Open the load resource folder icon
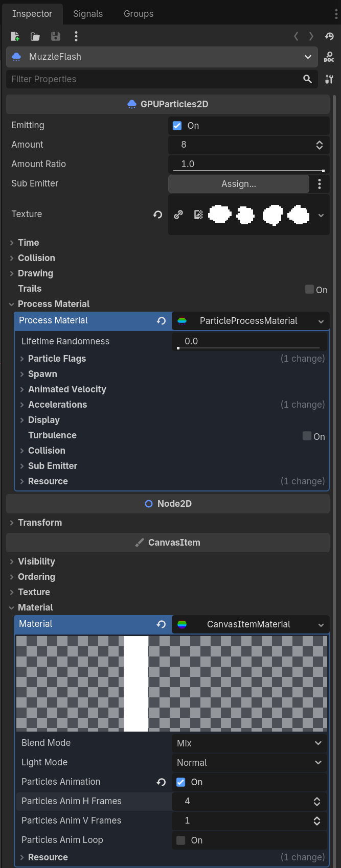341x868 pixels. [x=35, y=36]
